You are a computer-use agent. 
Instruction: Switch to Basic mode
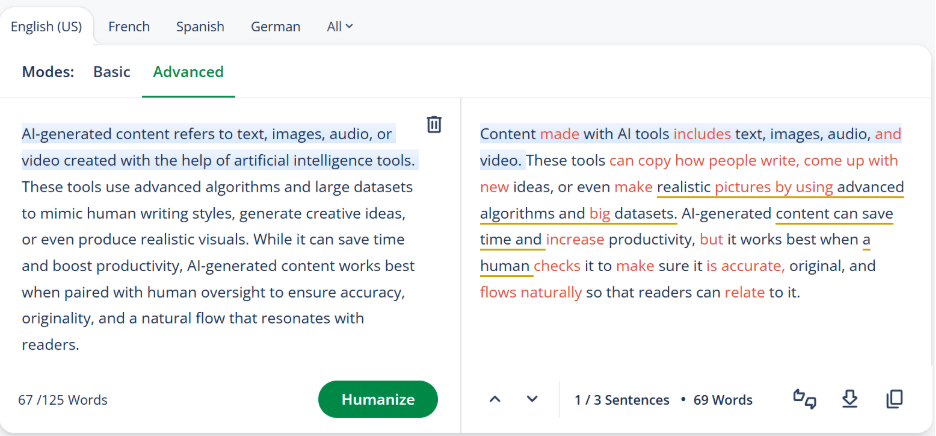[112, 72]
